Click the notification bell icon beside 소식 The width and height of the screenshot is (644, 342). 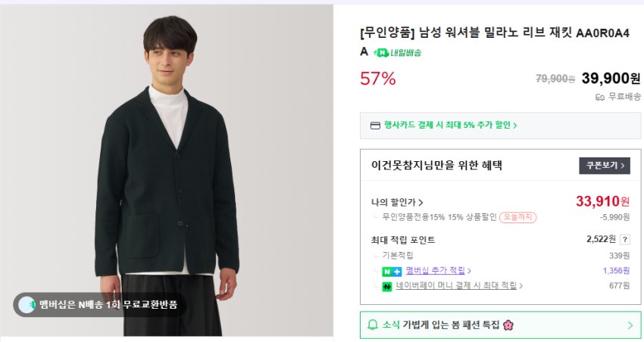[373, 325]
